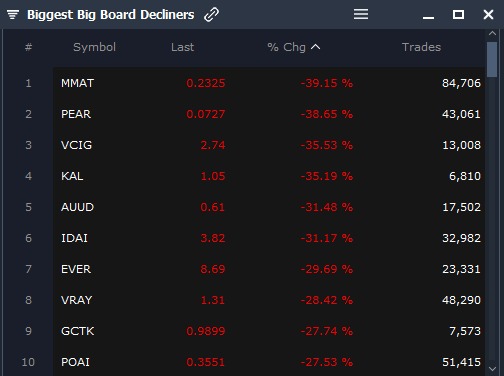The height and width of the screenshot is (376, 504).
Task: Click the # column header
Action: pyautogui.click(x=28, y=47)
